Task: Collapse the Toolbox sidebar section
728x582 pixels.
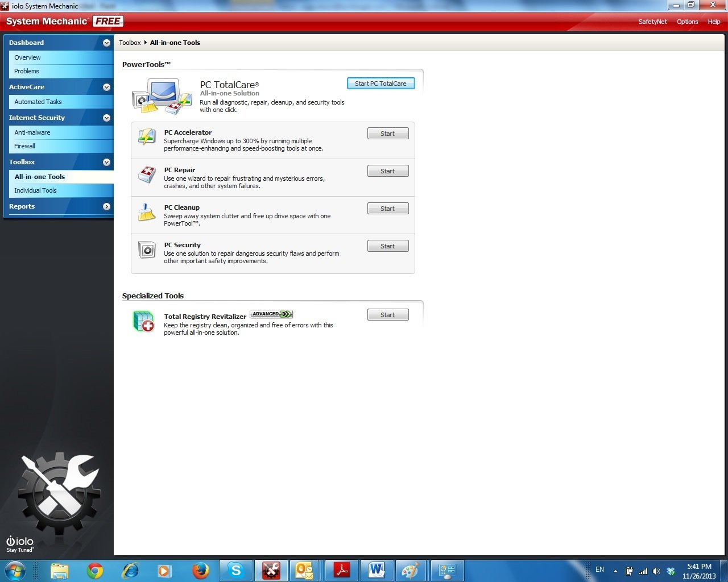Action: [106, 162]
